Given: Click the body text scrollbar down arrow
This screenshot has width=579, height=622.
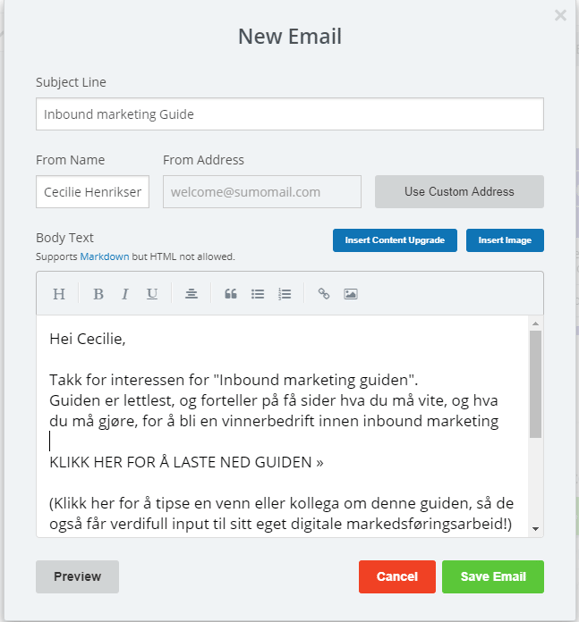Looking at the screenshot, I should (x=536, y=529).
